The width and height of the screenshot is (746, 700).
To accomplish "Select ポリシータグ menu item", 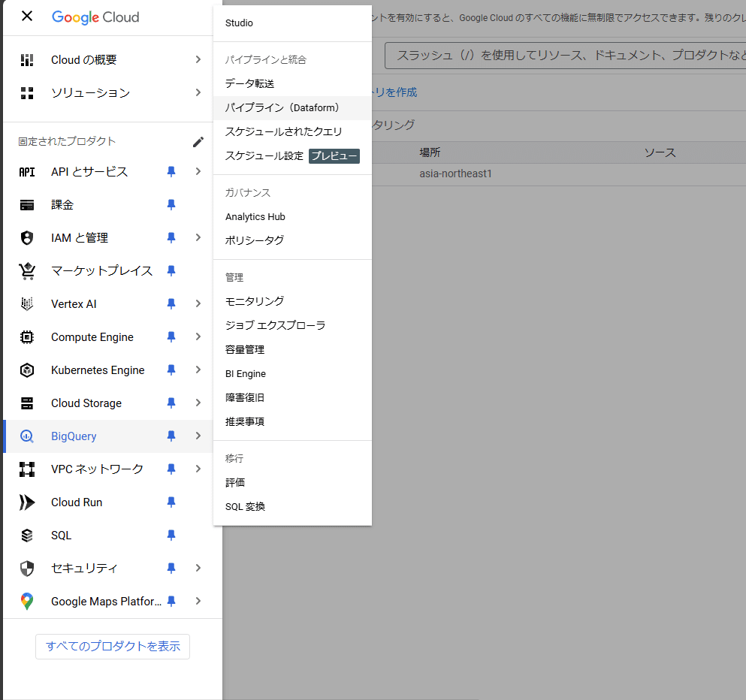I will [x=292, y=240].
